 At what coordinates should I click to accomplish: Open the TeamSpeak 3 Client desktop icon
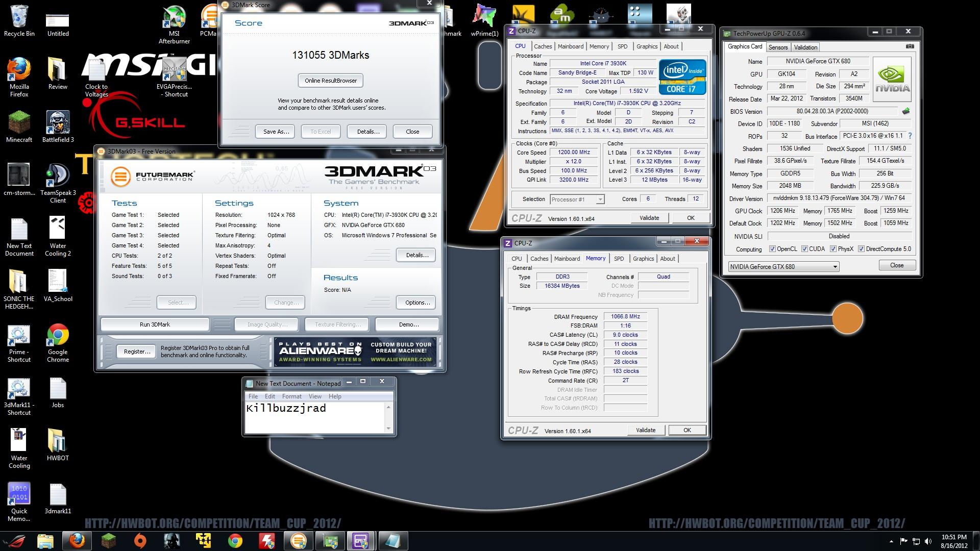[x=58, y=183]
